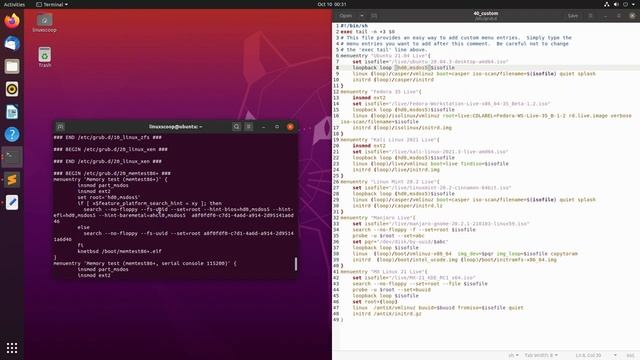Screen dimensions: 640x360
Task: Click 'set root='hd0,msdos5'' in Terminal
Action: point(109,197)
